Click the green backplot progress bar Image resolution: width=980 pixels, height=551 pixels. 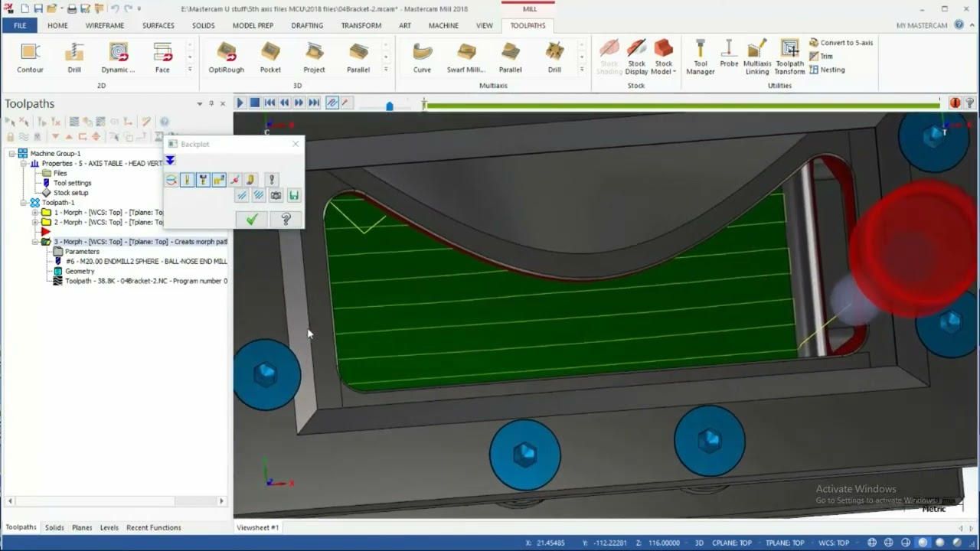point(681,105)
